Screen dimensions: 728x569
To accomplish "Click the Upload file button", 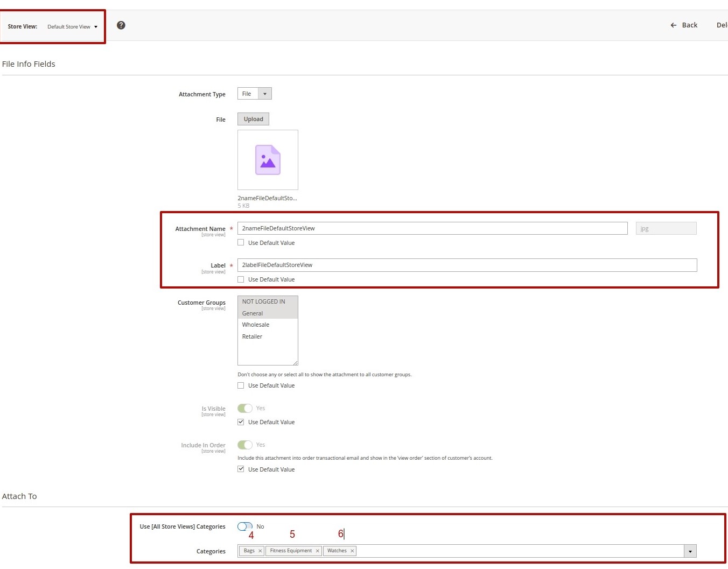I will [x=253, y=119].
